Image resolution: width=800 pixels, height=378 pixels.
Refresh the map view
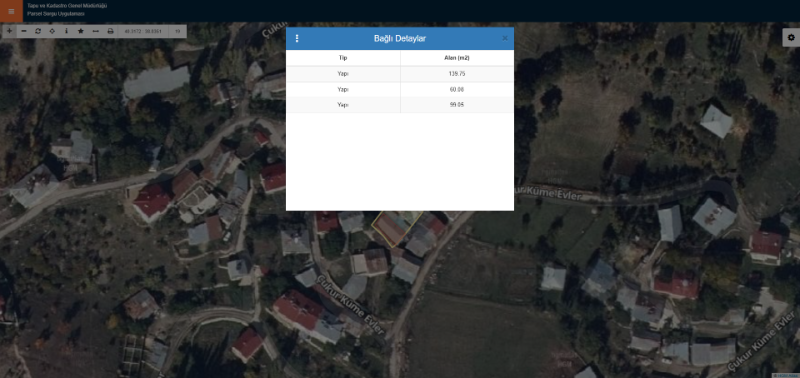(x=38, y=31)
